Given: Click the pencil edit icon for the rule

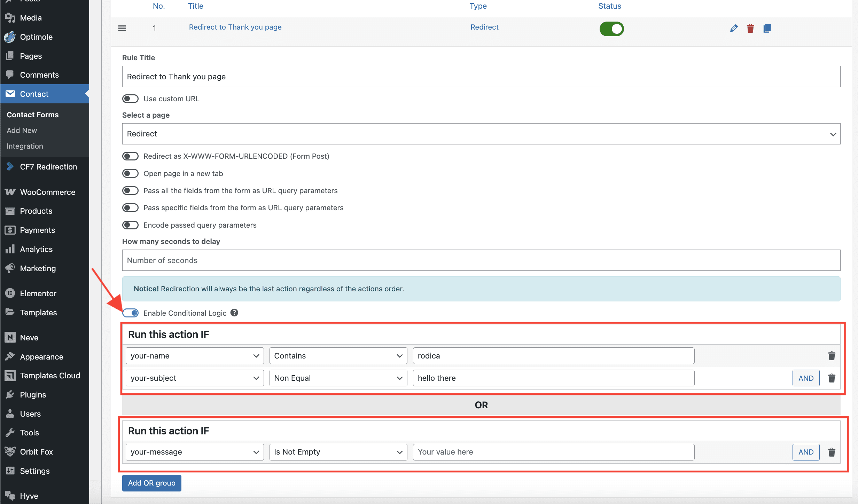Looking at the screenshot, I should pyautogui.click(x=734, y=28).
